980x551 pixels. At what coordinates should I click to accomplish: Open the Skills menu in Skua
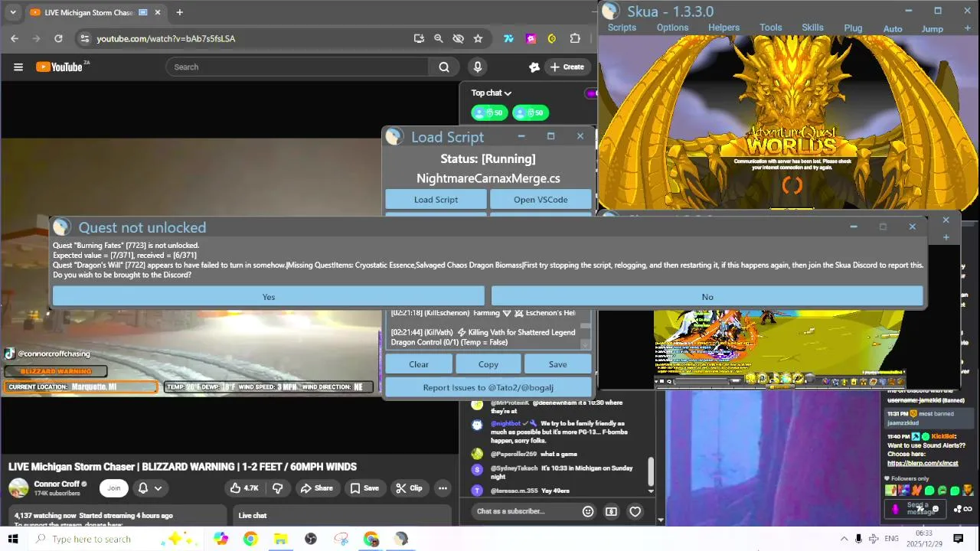click(812, 28)
